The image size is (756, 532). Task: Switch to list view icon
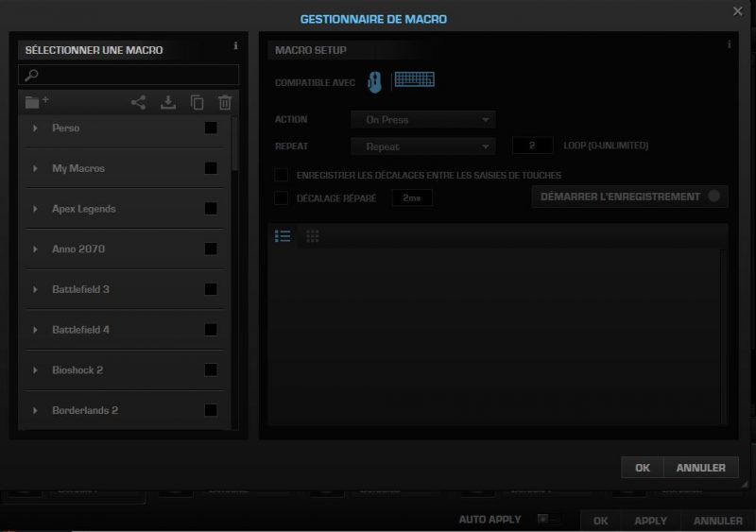[283, 236]
